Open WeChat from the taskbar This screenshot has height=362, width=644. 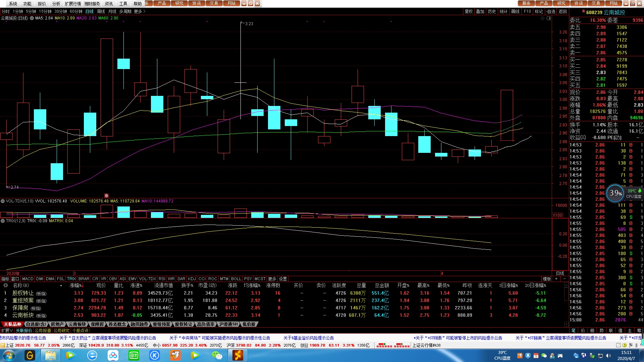[x=217, y=355]
